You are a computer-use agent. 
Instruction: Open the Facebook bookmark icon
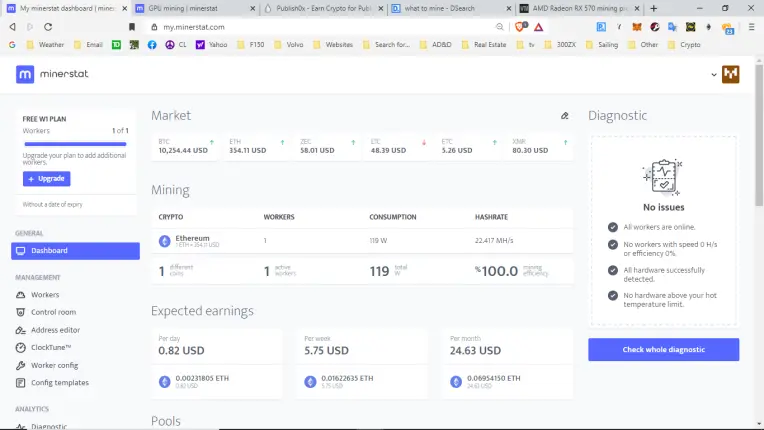pos(152,45)
